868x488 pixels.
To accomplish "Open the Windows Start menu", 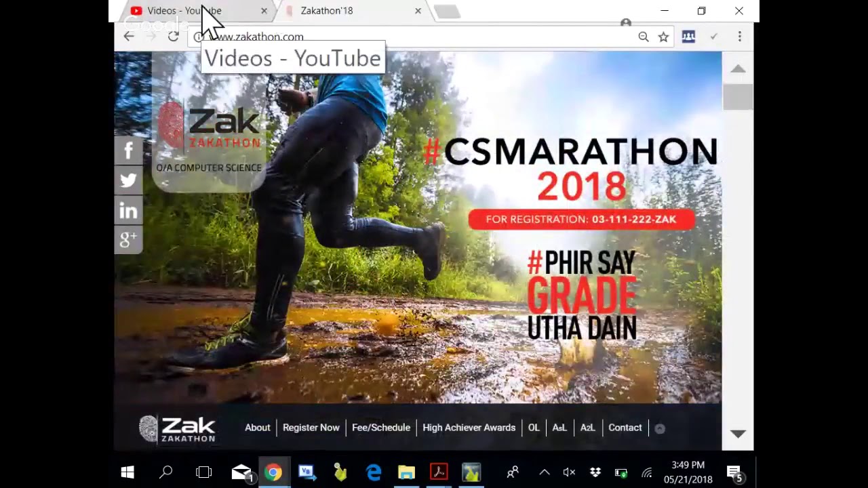I will point(127,472).
